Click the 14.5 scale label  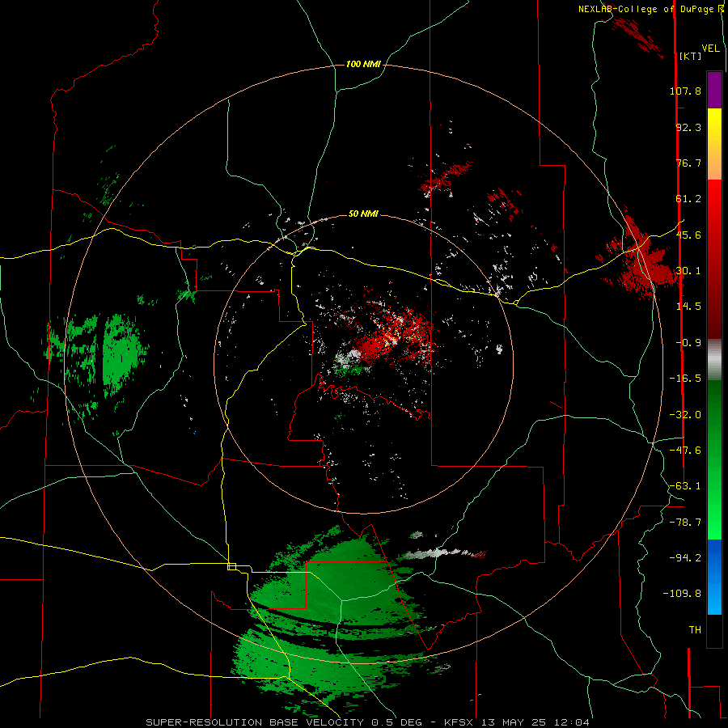pyautogui.click(x=688, y=307)
